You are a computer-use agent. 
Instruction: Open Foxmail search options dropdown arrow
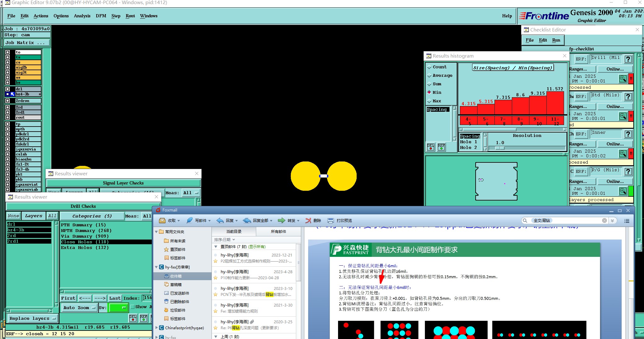coord(612,221)
